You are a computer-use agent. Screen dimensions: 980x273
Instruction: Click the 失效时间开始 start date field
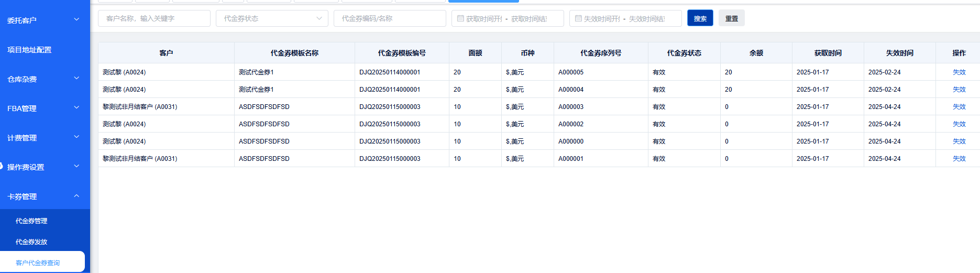click(x=602, y=18)
